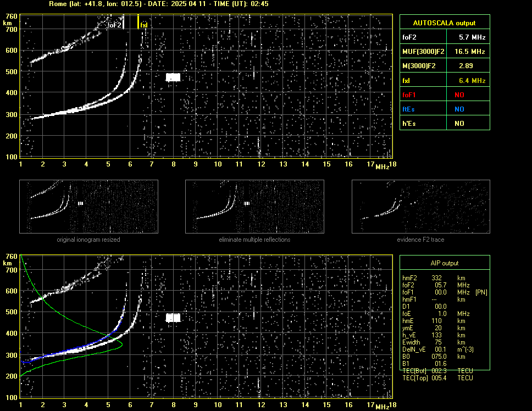Click the AUTOSCALA output header
This screenshot has height=411, width=532.
(x=445, y=23)
